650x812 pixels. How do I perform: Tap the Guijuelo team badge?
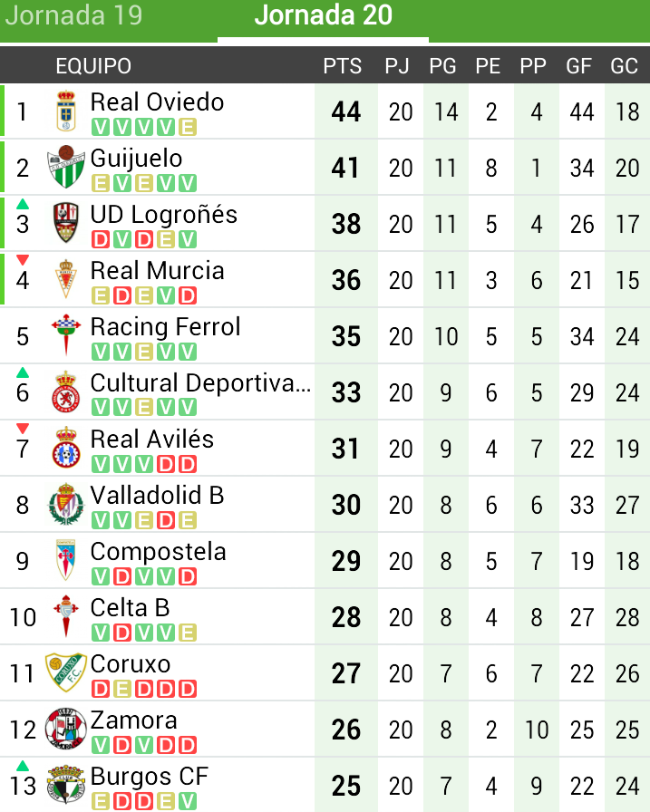point(65,168)
